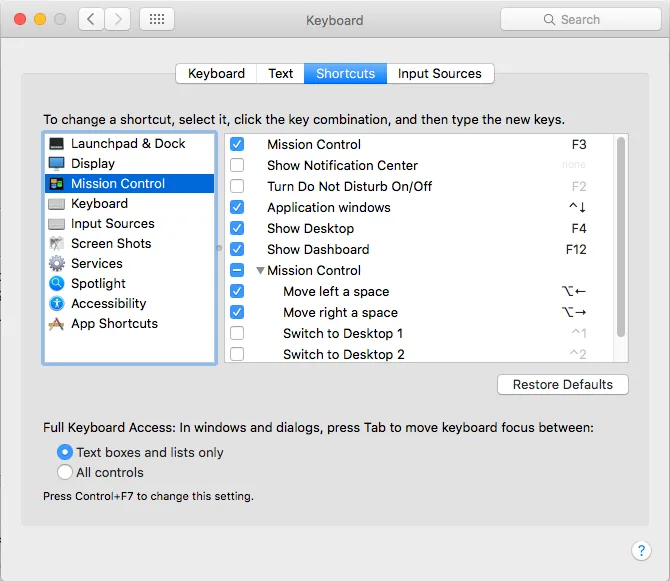Click the Screen Shots icon
The image size is (670, 581).
56,244
